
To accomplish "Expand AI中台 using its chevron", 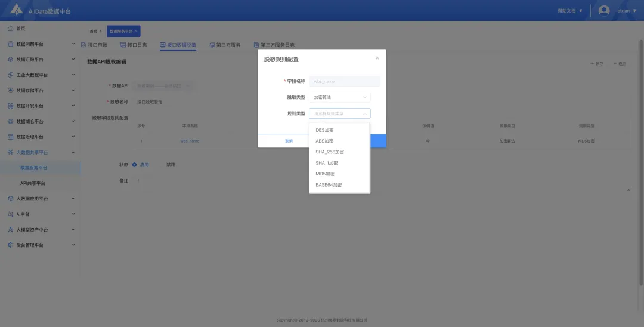I will pos(73,214).
